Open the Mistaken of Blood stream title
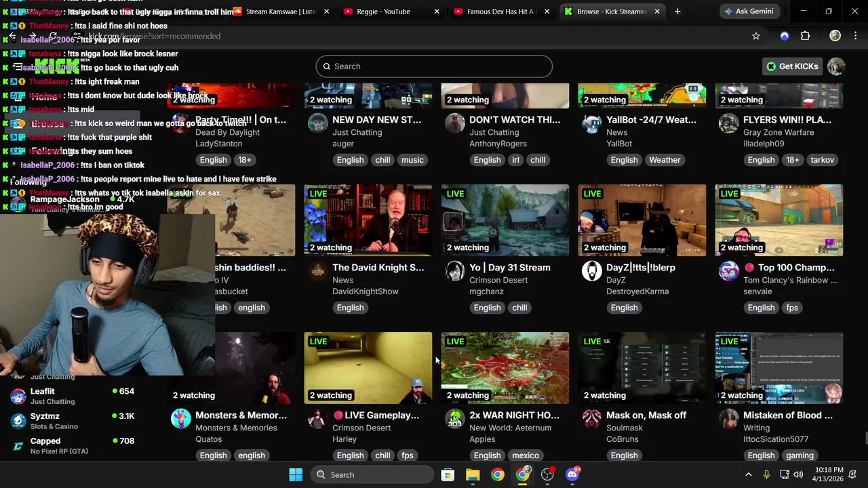This screenshot has height=488, width=868. pos(788,415)
